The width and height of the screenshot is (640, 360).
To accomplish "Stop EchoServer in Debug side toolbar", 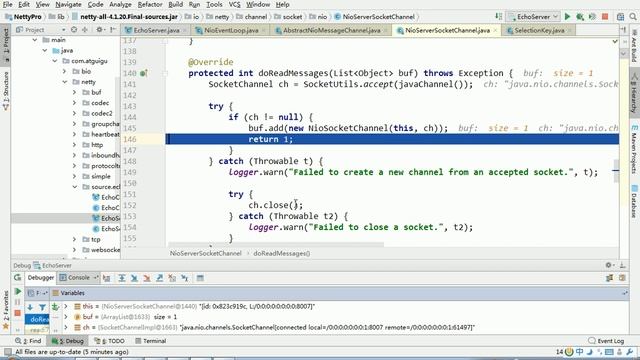I will tap(18, 313).
